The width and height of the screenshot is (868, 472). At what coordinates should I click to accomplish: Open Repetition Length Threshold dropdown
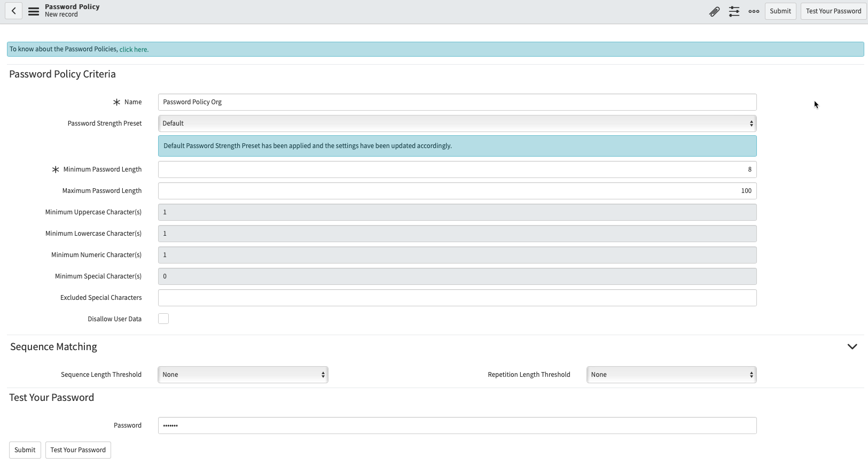[x=671, y=375]
